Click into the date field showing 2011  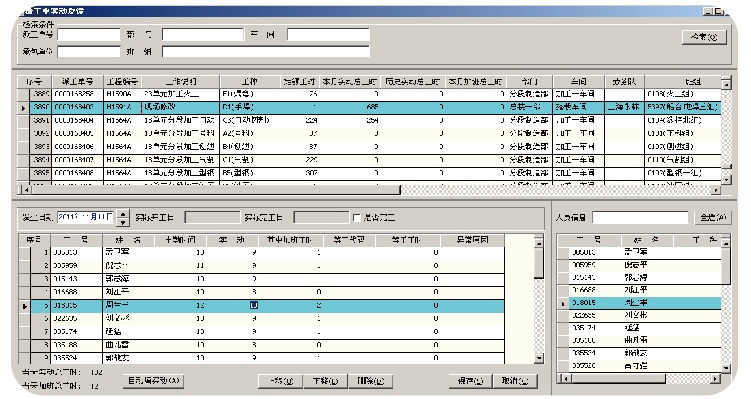coord(86,217)
